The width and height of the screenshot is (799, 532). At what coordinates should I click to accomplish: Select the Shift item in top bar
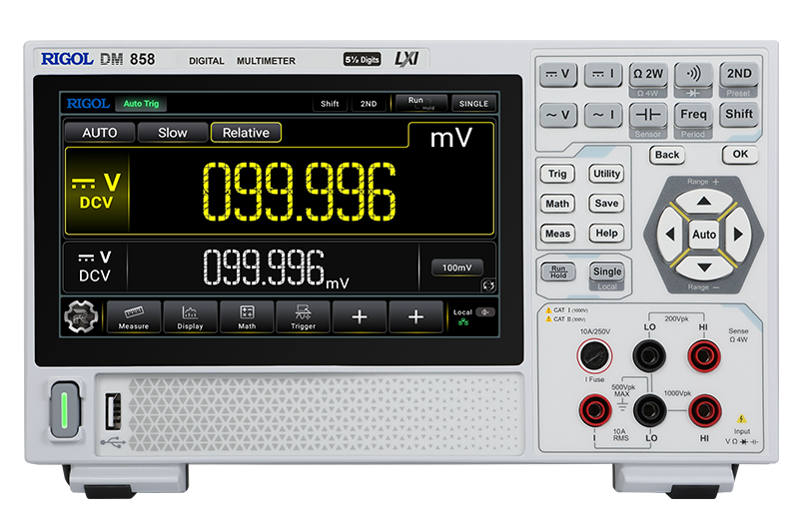pos(330,104)
